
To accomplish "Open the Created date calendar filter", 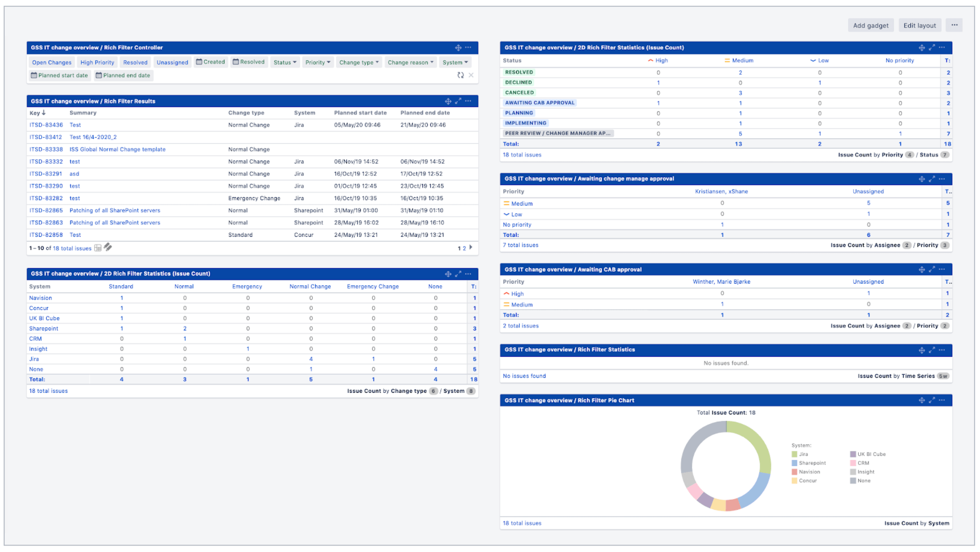I will 210,62.
